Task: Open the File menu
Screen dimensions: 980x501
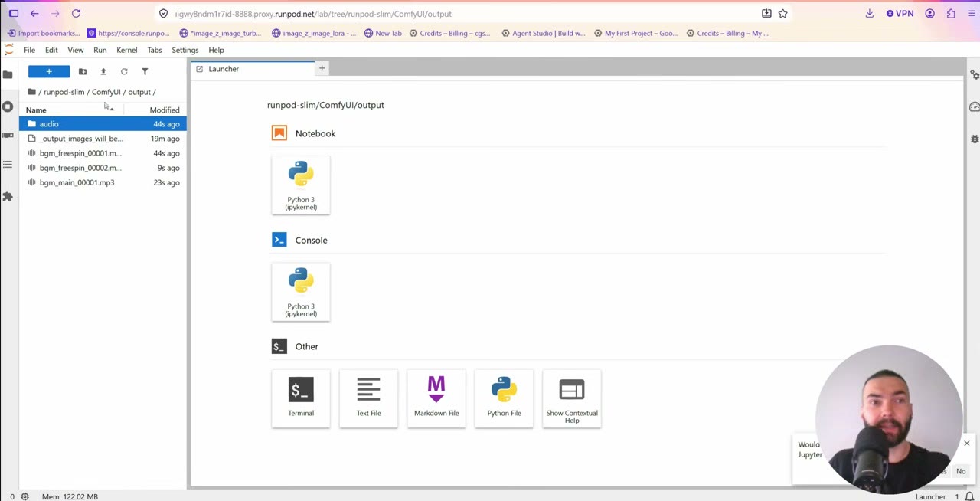Action: (x=29, y=50)
